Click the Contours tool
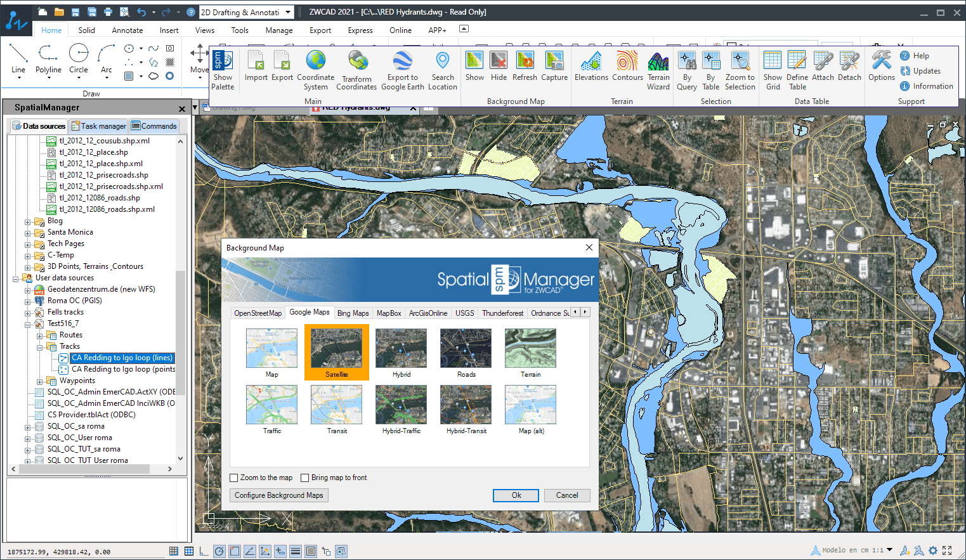Image resolution: width=966 pixels, height=560 pixels. coord(627,66)
